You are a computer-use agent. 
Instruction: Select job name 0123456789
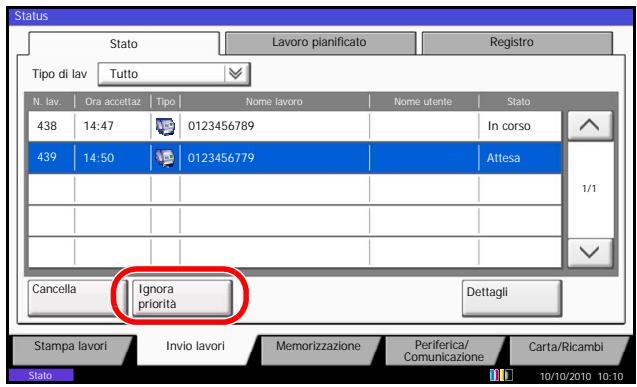coord(221,126)
